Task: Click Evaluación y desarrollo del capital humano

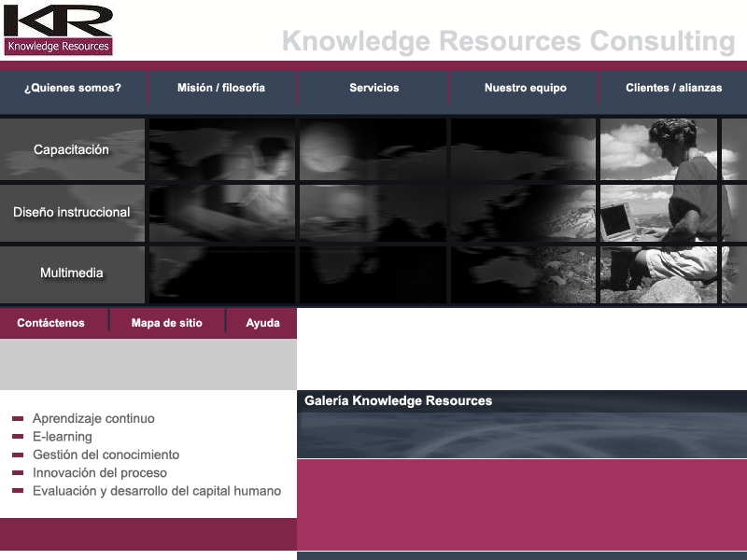Action: pyautogui.click(x=157, y=491)
